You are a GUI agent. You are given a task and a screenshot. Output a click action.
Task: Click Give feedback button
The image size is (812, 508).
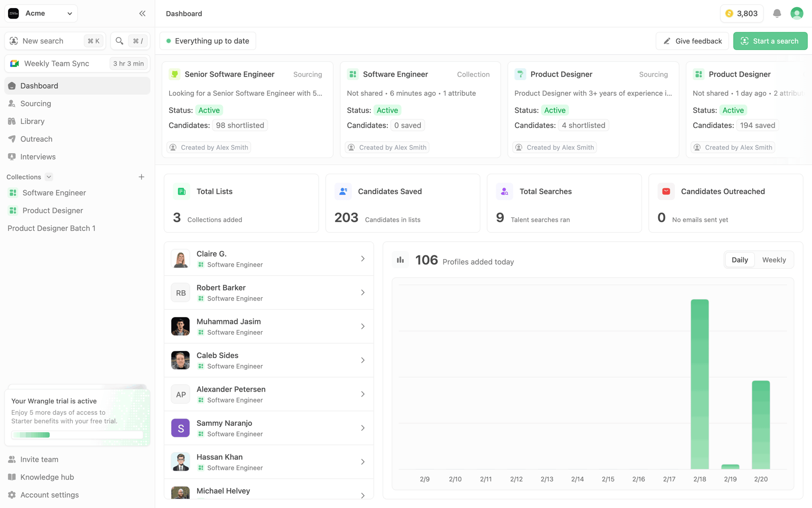tap(692, 41)
